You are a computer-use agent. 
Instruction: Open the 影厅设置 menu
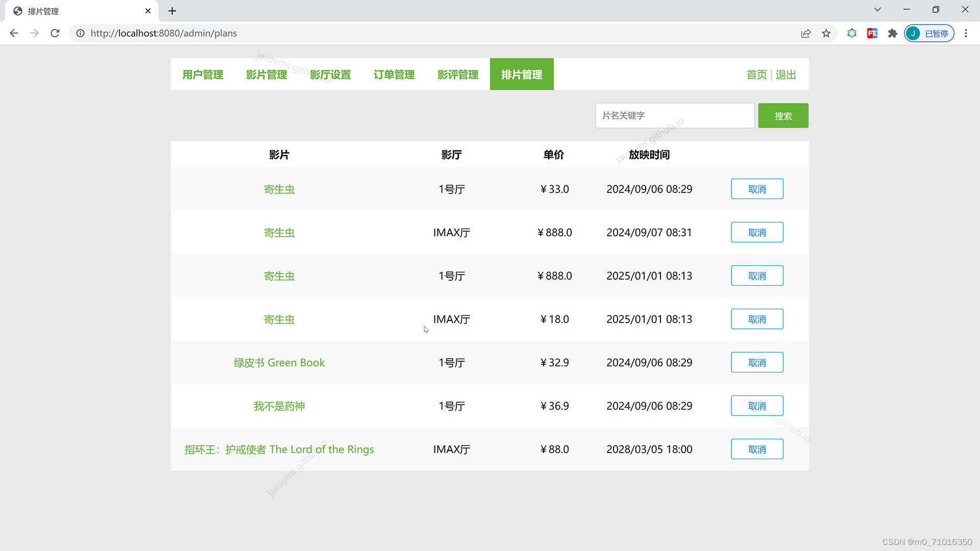tap(330, 74)
